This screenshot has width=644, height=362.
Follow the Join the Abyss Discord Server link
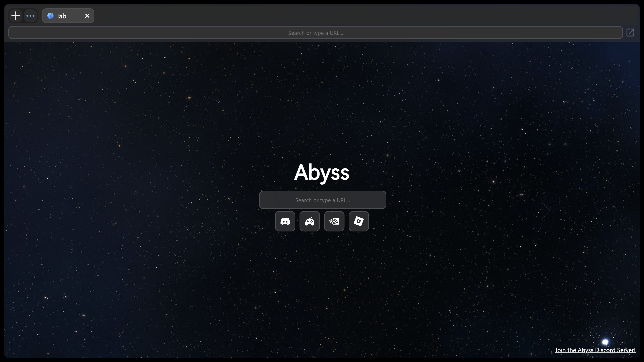pyautogui.click(x=595, y=350)
